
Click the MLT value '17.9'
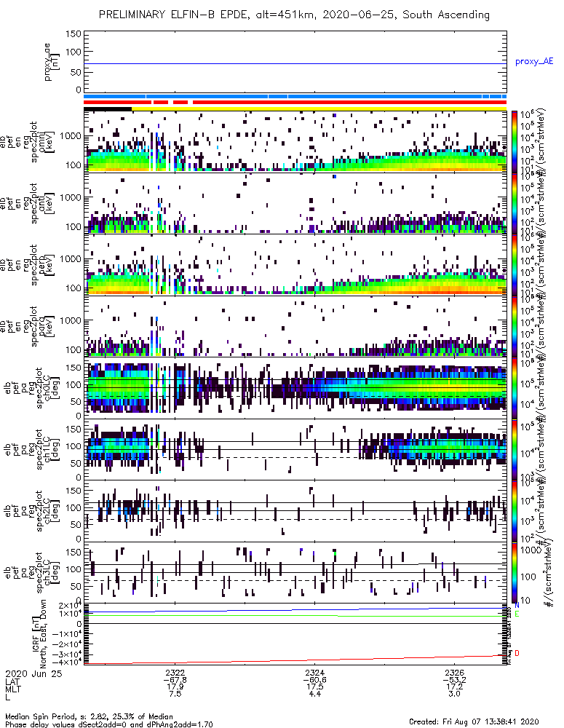pos(175,687)
